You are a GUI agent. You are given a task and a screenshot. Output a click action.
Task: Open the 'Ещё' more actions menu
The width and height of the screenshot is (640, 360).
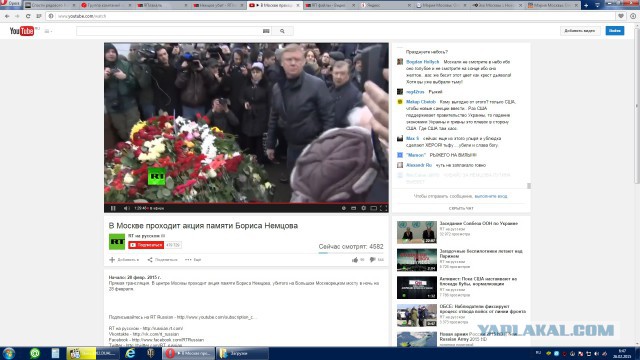193,260
